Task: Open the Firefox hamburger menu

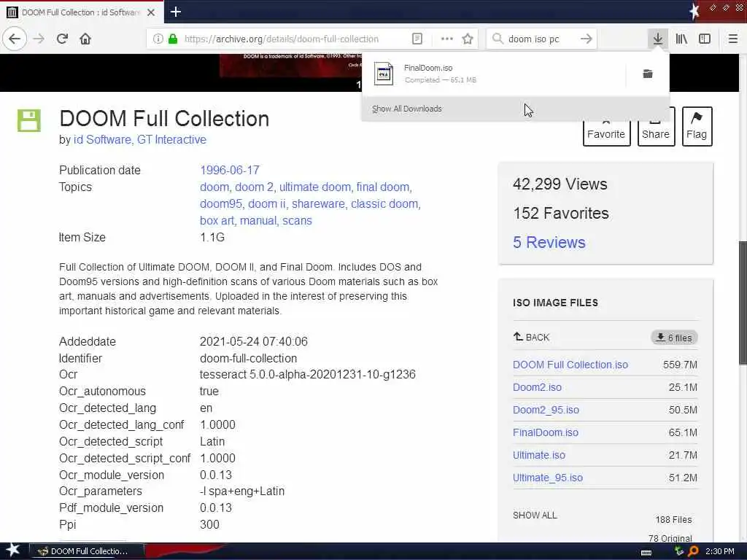Action: (x=733, y=39)
